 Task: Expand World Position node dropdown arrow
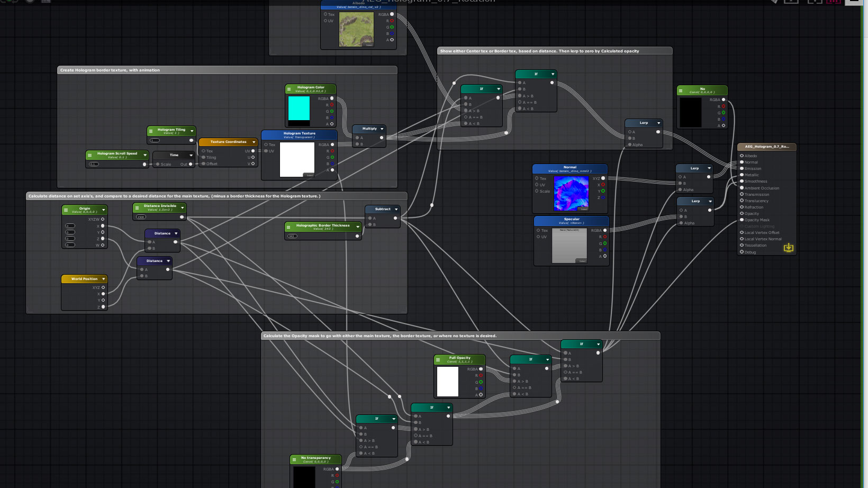103,279
